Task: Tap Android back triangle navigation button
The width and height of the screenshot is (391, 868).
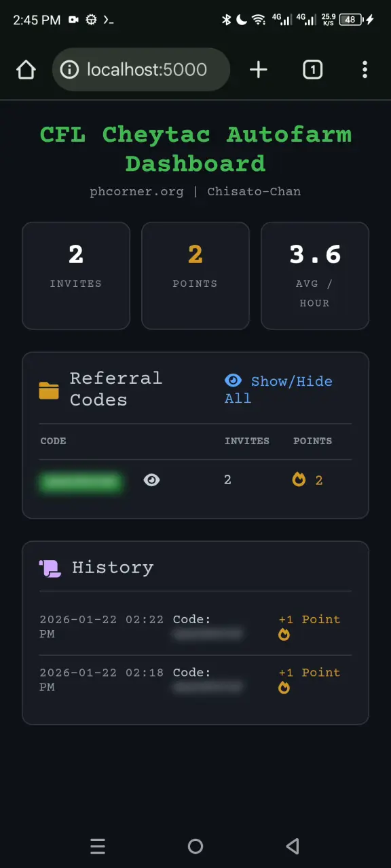Action: point(293,846)
